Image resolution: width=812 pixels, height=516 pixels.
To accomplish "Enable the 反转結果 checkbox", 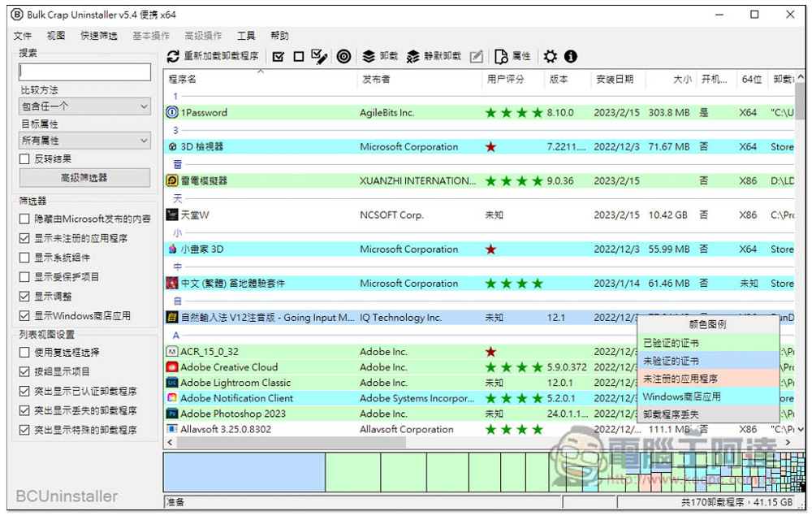I will tap(25, 159).
